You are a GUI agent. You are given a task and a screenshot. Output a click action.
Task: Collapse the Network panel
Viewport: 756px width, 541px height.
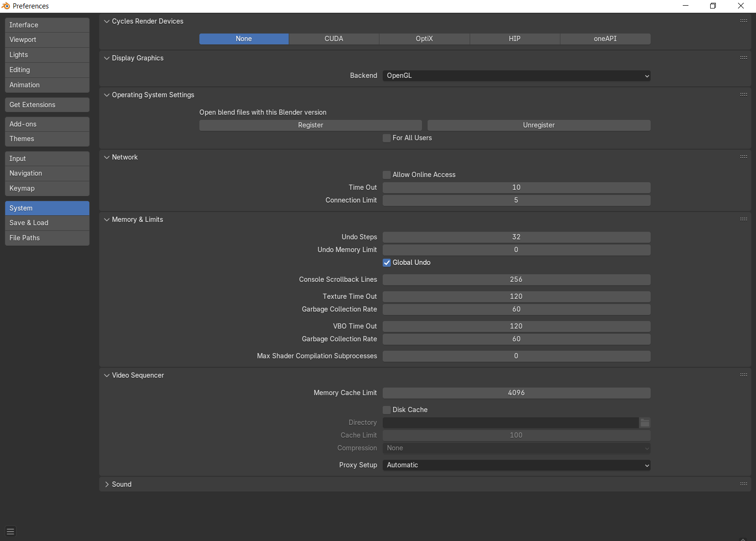click(x=107, y=157)
